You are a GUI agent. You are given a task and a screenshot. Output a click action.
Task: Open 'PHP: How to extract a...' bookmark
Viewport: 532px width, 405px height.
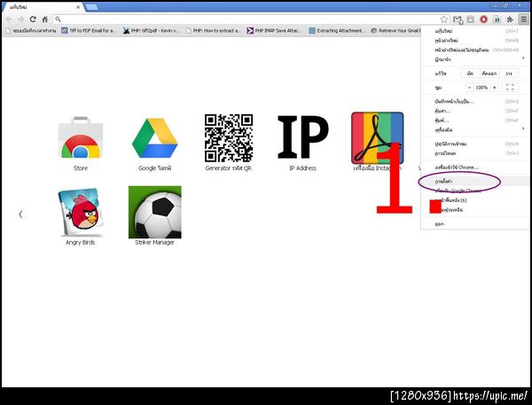(x=214, y=30)
